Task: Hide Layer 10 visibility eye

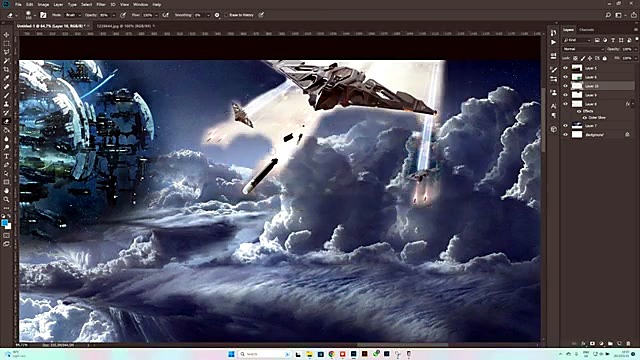Action: [566, 86]
